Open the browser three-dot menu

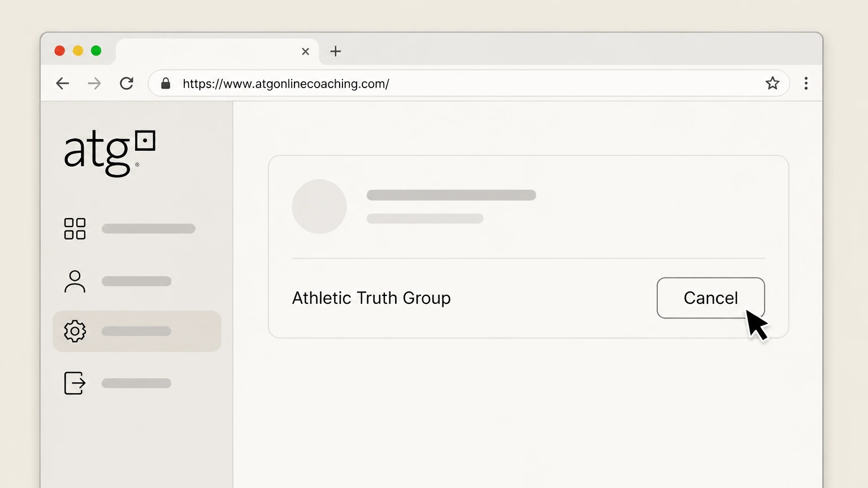[806, 84]
